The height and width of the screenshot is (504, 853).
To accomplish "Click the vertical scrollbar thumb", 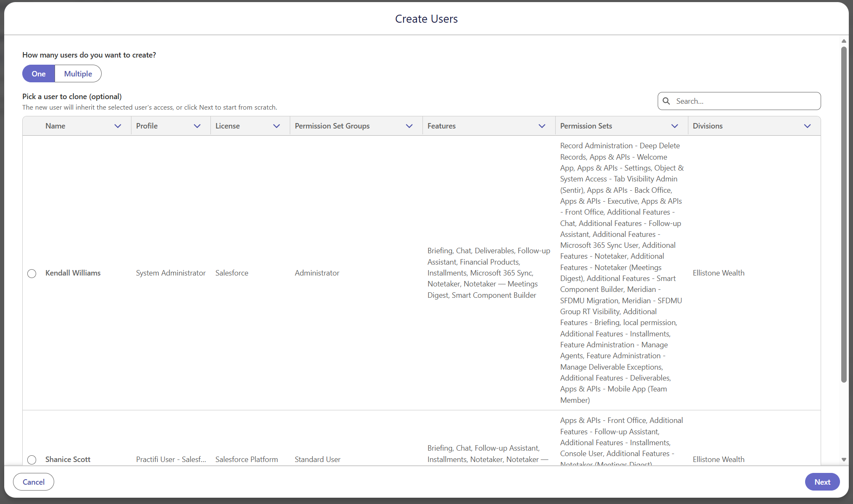I will click(844, 214).
